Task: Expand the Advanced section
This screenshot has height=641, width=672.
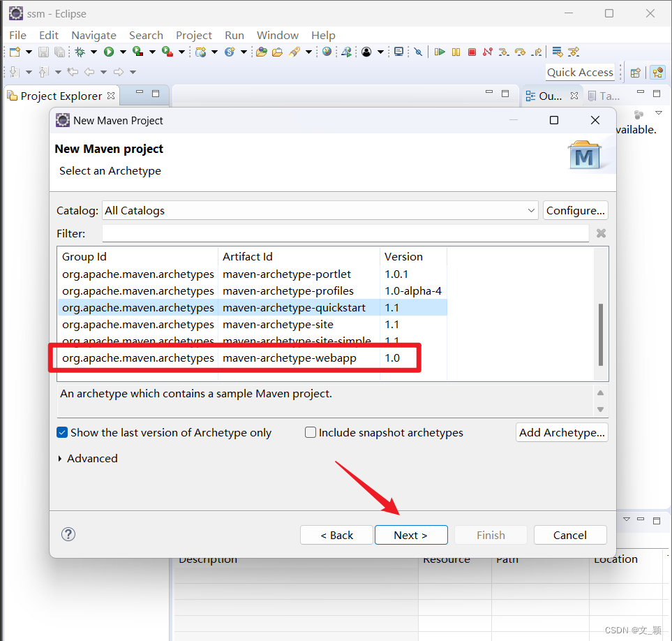Action: pyautogui.click(x=88, y=458)
